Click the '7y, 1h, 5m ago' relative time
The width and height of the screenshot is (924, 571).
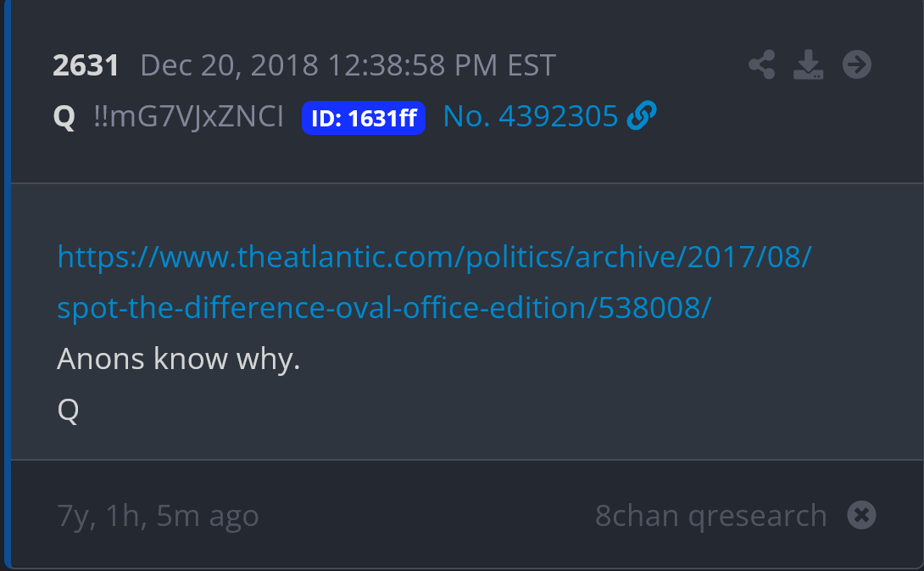(158, 516)
